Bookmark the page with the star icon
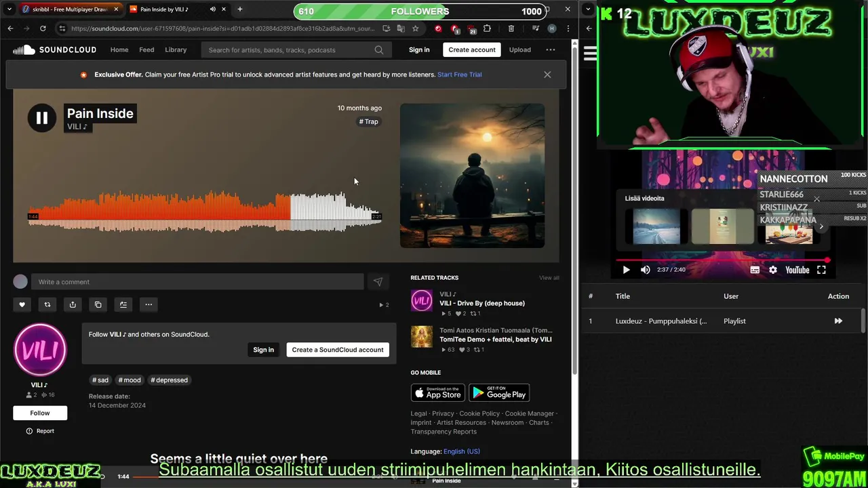The width and height of the screenshot is (868, 488). coord(415,28)
